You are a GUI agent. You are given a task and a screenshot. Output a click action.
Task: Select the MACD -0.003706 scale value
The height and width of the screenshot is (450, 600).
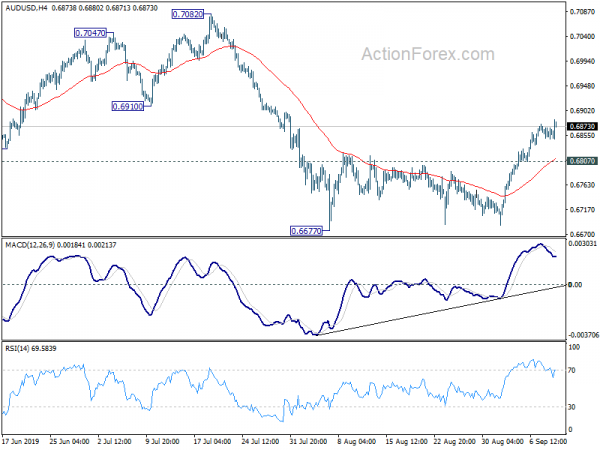[x=582, y=337]
